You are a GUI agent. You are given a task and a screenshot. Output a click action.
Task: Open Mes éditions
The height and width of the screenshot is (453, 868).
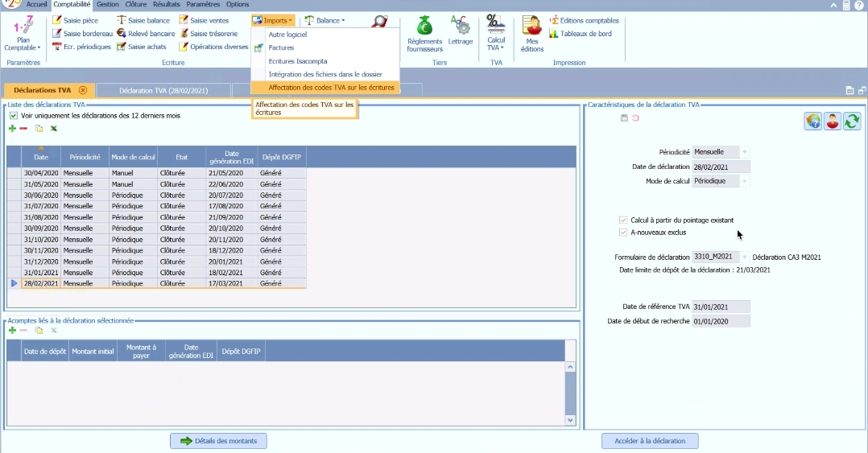[532, 35]
